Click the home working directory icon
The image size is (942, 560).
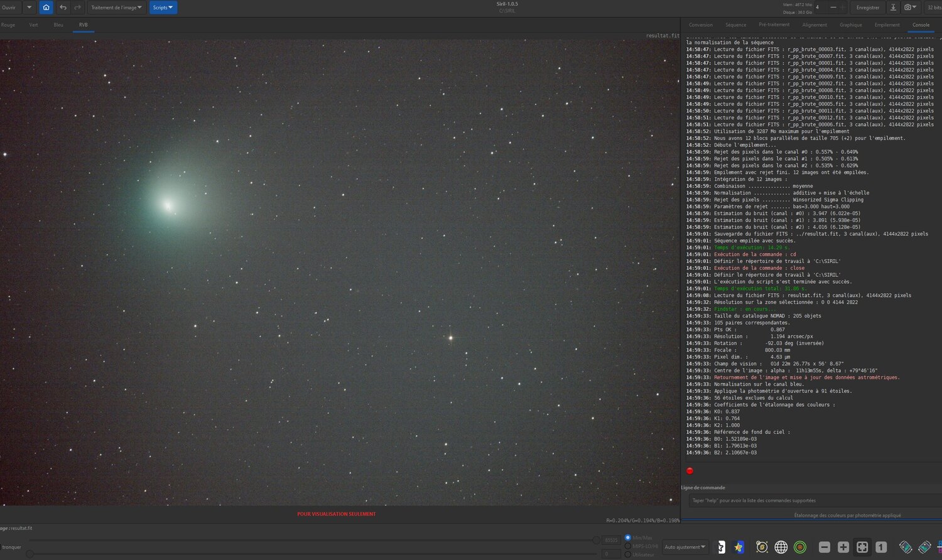46,8
